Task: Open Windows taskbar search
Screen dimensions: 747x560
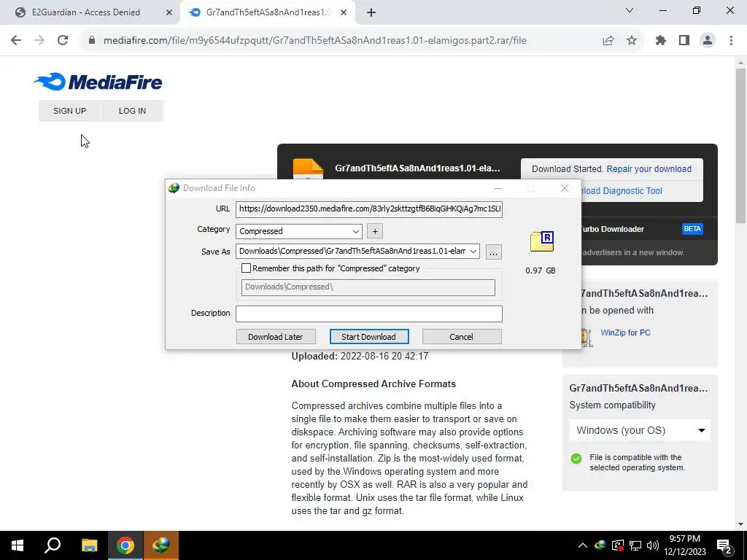Action: point(53,545)
